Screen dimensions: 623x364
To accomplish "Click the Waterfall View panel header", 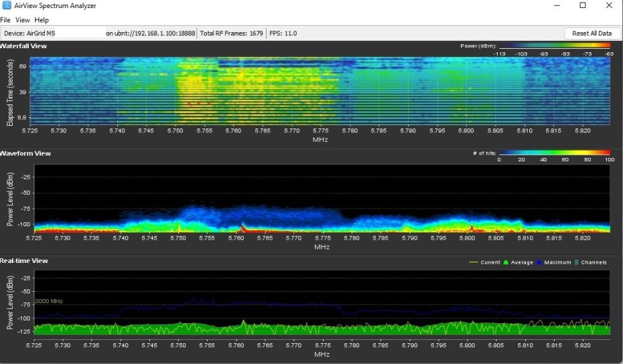I will point(23,45).
